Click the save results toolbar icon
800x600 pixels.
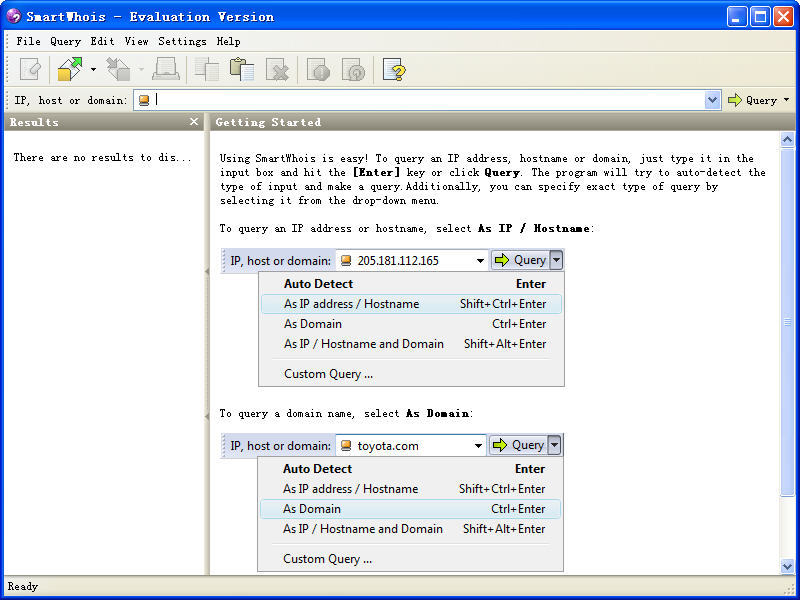(x=119, y=69)
